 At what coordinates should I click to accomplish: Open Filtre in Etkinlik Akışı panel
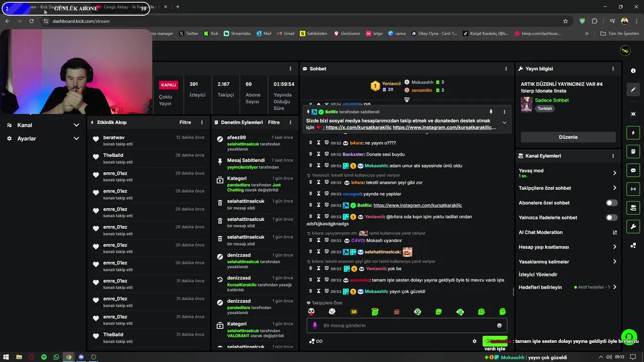click(x=185, y=122)
